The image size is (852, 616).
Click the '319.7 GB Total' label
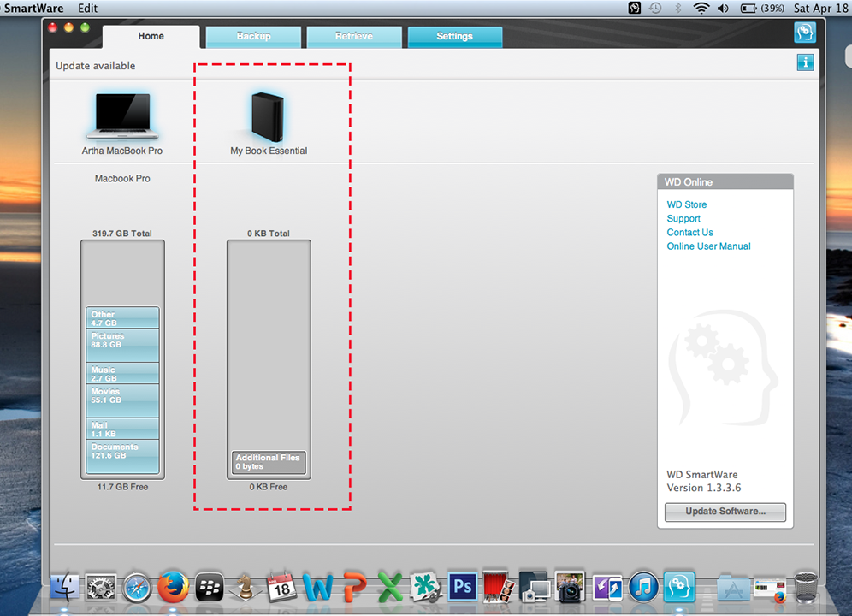(x=122, y=234)
